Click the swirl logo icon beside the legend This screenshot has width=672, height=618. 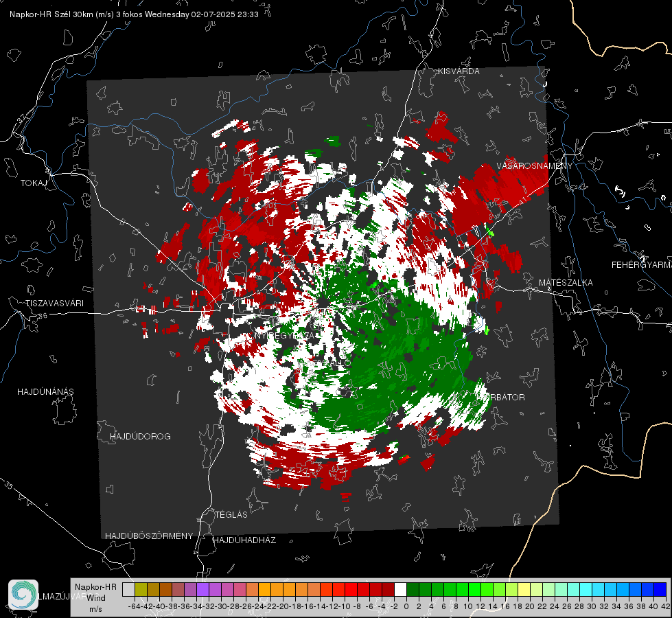[x=23, y=595]
